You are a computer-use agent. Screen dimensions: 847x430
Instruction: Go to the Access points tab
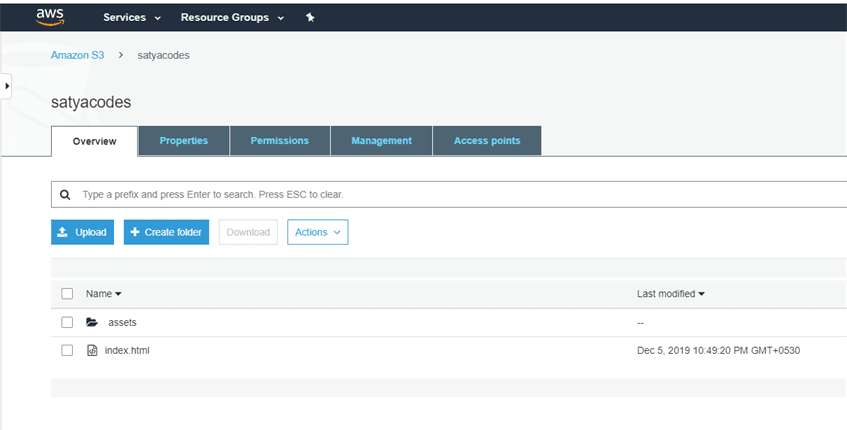pyautogui.click(x=486, y=141)
